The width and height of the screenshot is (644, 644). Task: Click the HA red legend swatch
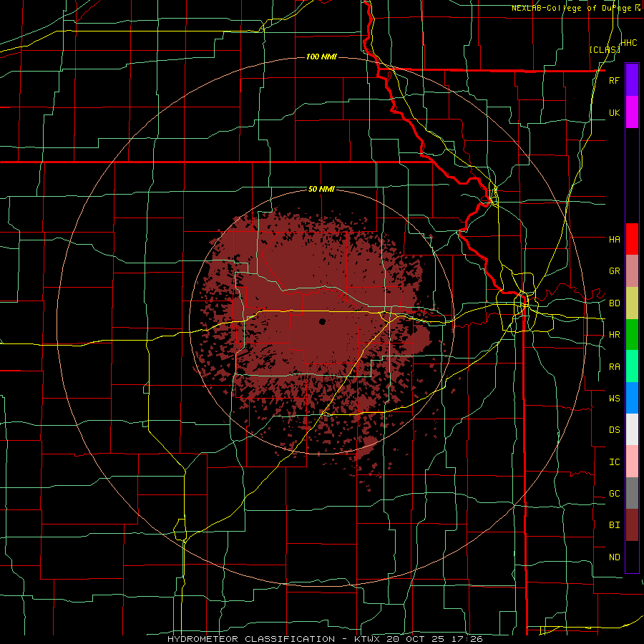pos(632,239)
